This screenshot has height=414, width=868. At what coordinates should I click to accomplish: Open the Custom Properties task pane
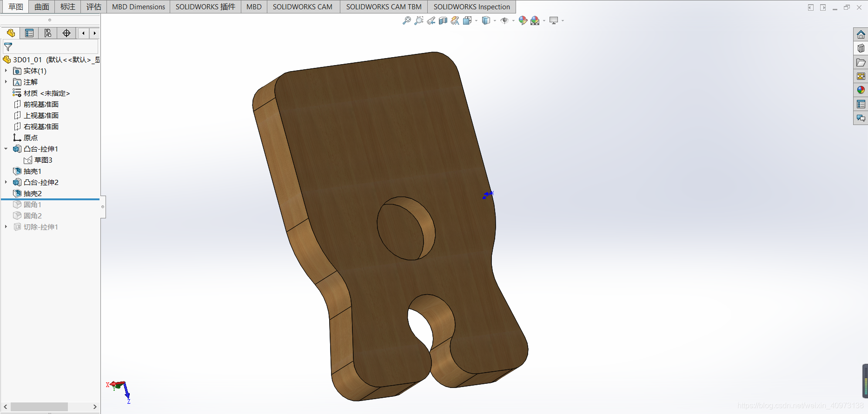pyautogui.click(x=861, y=104)
